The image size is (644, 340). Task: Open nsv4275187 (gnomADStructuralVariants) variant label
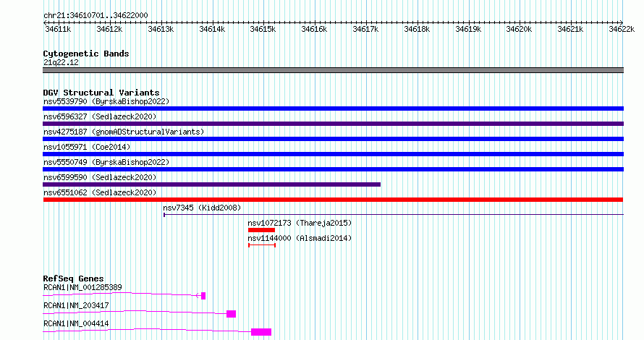[x=124, y=132]
